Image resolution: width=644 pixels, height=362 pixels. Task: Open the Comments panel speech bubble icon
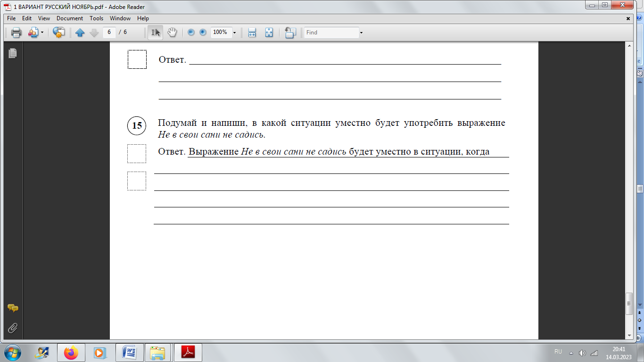(13, 308)
